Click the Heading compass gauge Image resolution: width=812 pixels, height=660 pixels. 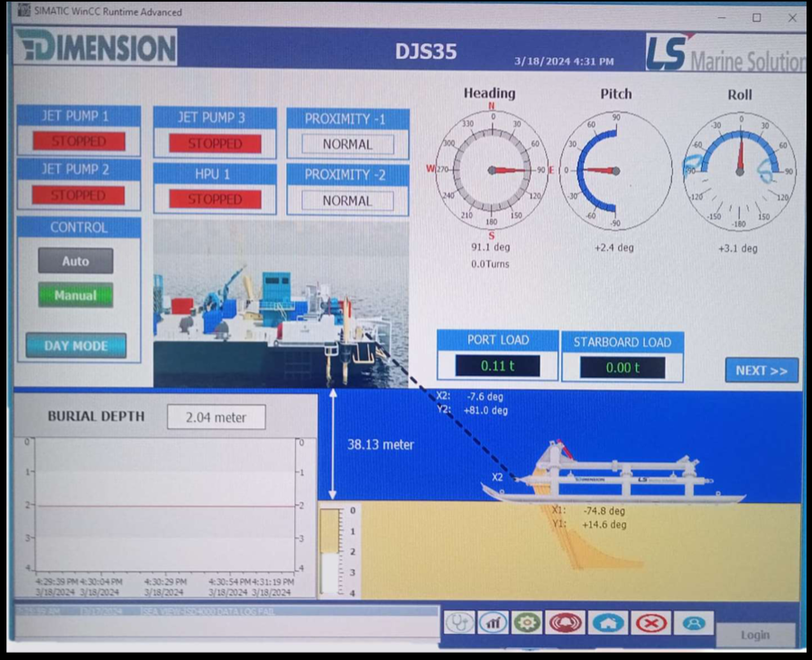(492, 170)
